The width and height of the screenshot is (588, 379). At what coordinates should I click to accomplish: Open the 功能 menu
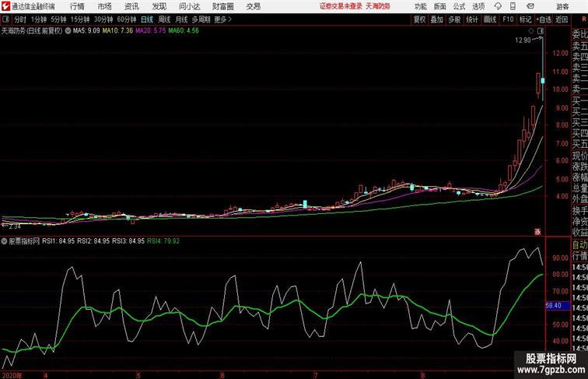click(420, 6)
